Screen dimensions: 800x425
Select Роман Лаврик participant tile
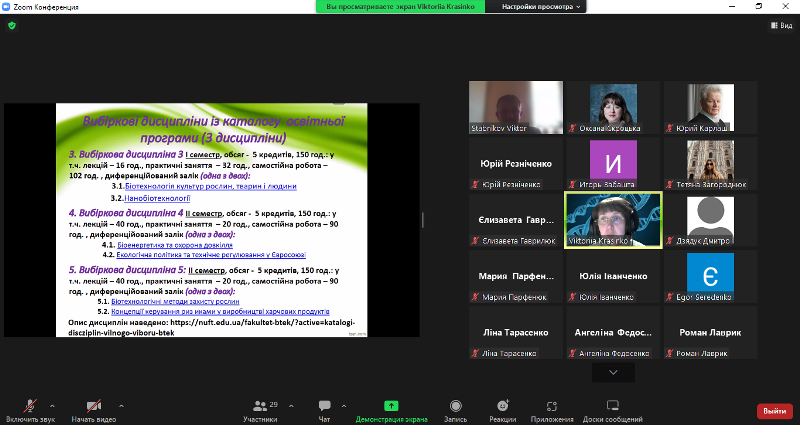[711, 332]
